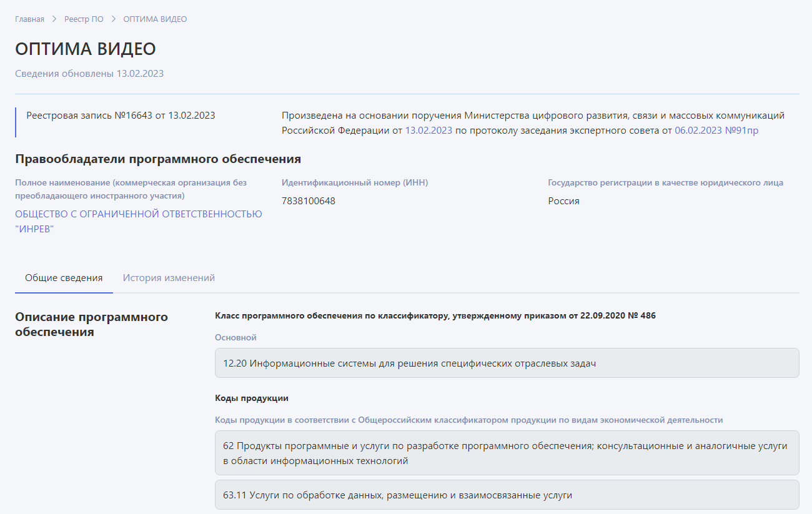The image size is (812, 514).
Task: Open the ООО "ИНРЕВ" rights holder link
Action: click(x=139, y=222)
